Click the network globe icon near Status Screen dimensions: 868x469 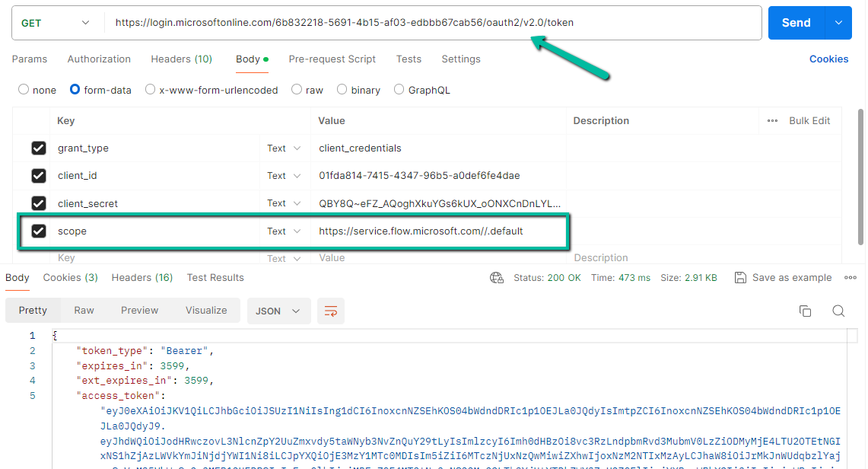pos(497,278)
